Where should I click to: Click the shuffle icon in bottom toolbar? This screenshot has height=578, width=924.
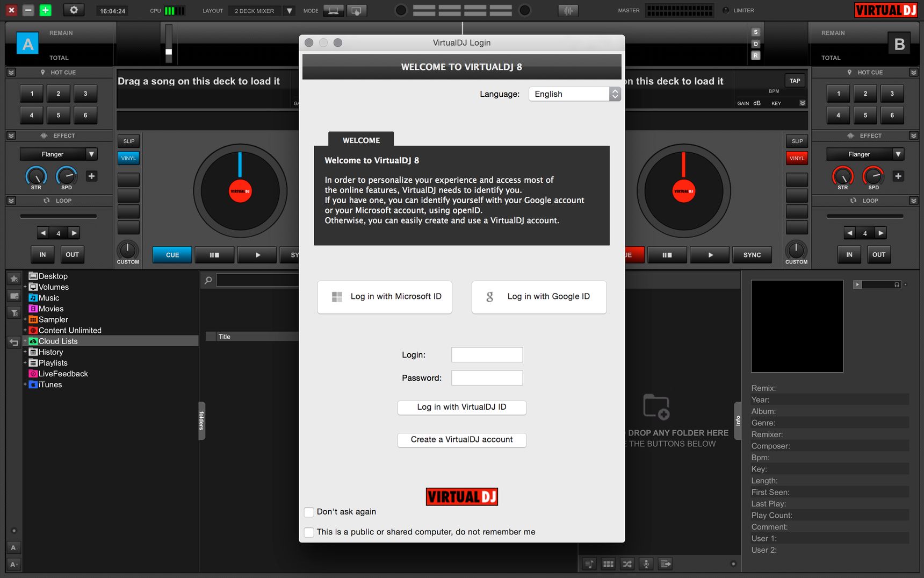tap(627, 564)
